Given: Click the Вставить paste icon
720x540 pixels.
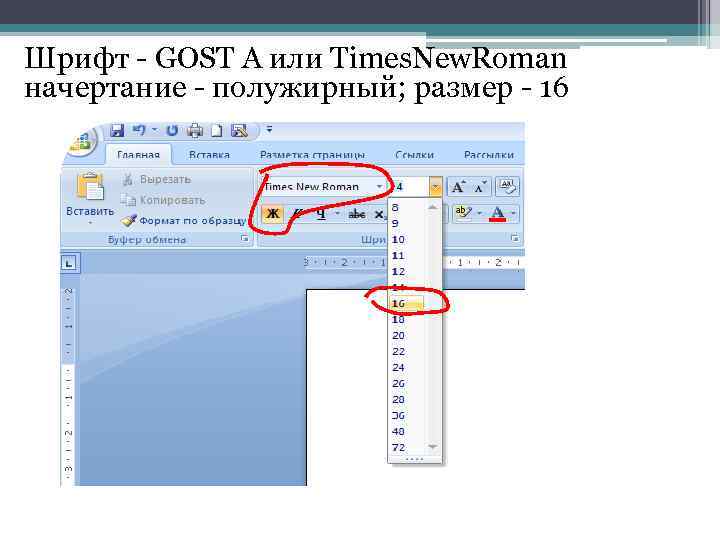Looking at the screenshot, I should (x=90, y=186).
